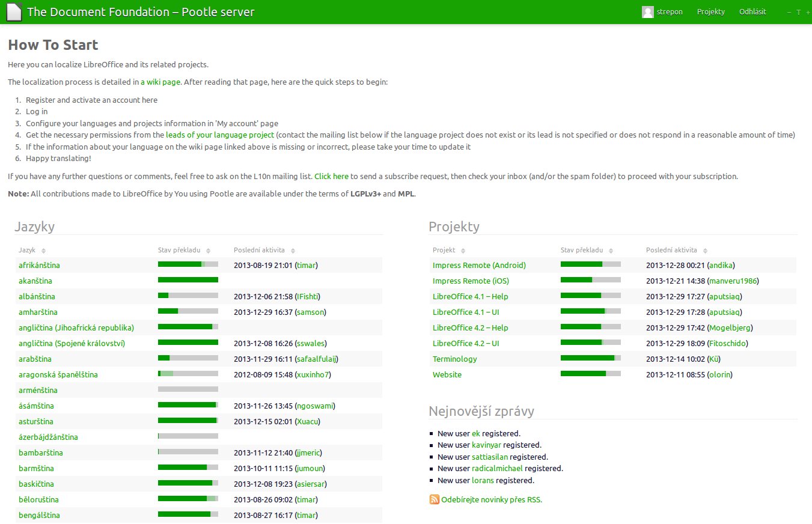The image size is (812, 524).
Task: Click user Mogelbjerg link
Action: [x=730, y=327]
